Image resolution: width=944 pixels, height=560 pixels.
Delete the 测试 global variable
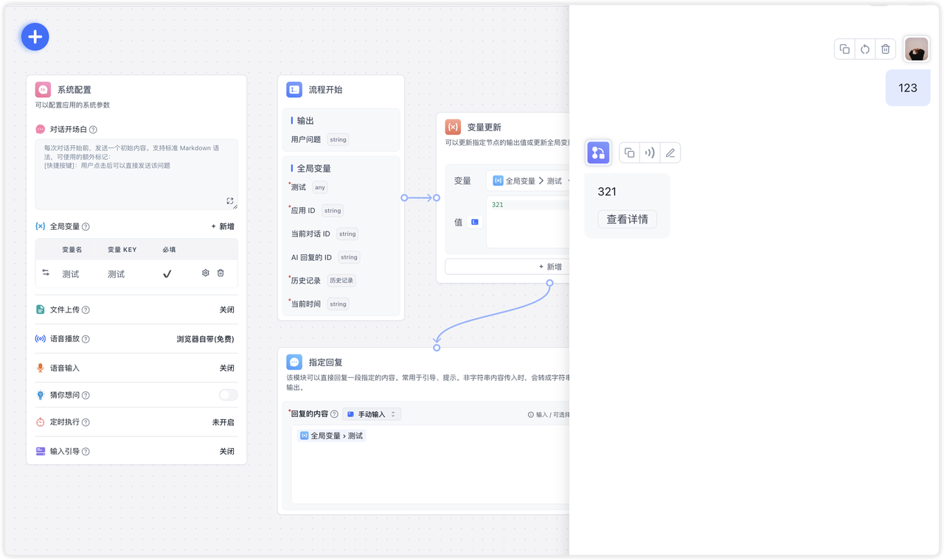pos(221,273)
